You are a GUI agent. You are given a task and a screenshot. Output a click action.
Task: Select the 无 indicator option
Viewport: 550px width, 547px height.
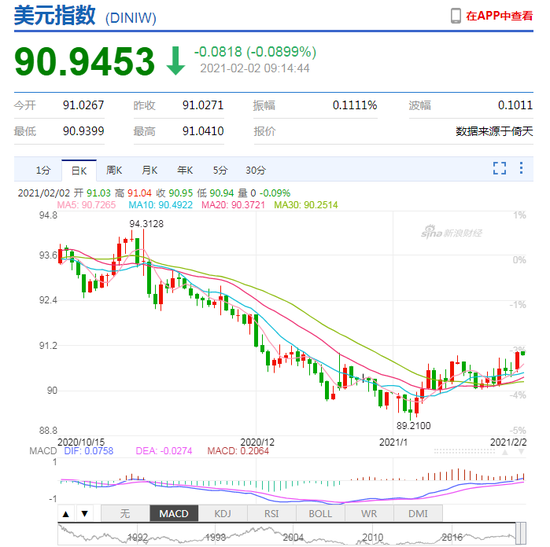coord(125,514)
